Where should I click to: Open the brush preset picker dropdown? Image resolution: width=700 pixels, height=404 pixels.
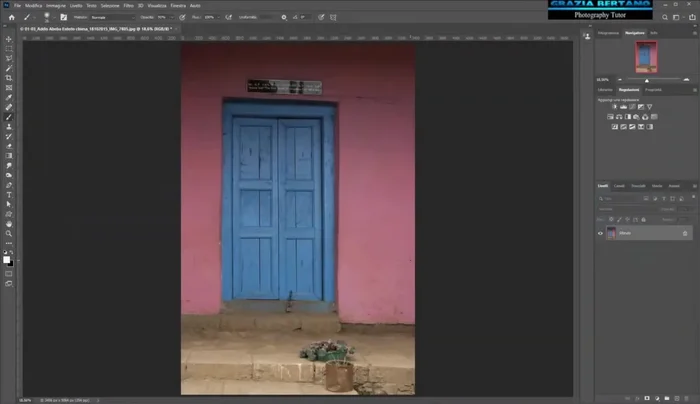click(x=49, y=17)
